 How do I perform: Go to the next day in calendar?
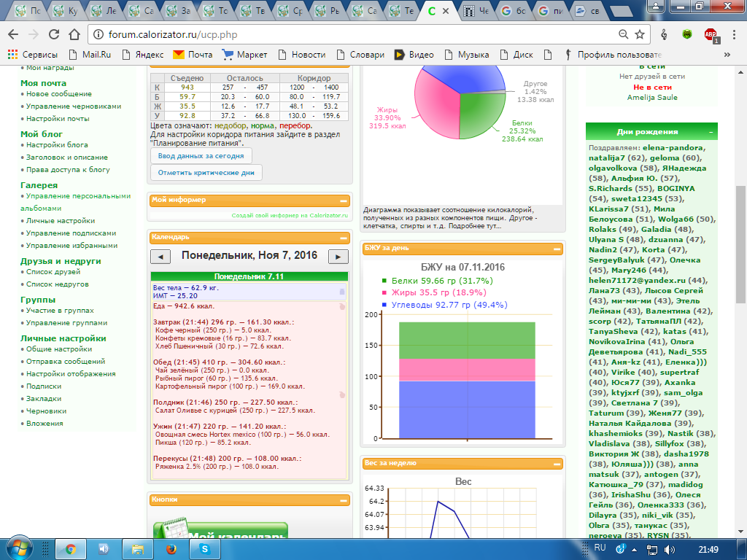tap(338, 257)
